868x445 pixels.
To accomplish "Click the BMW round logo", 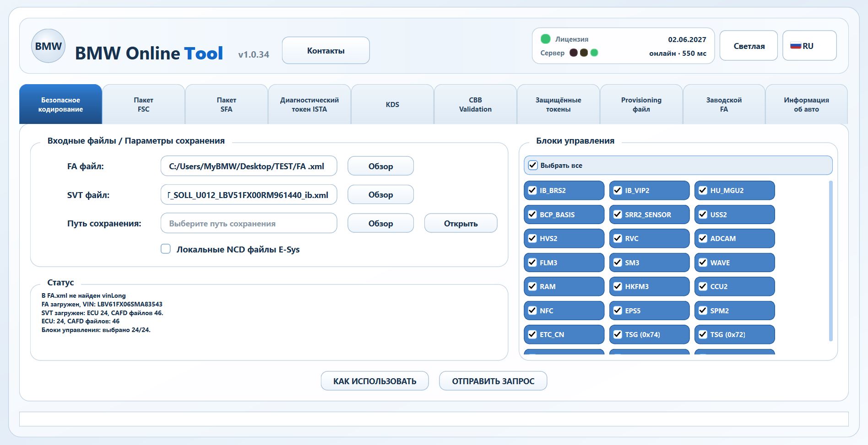I will click(x=48, y=46).
